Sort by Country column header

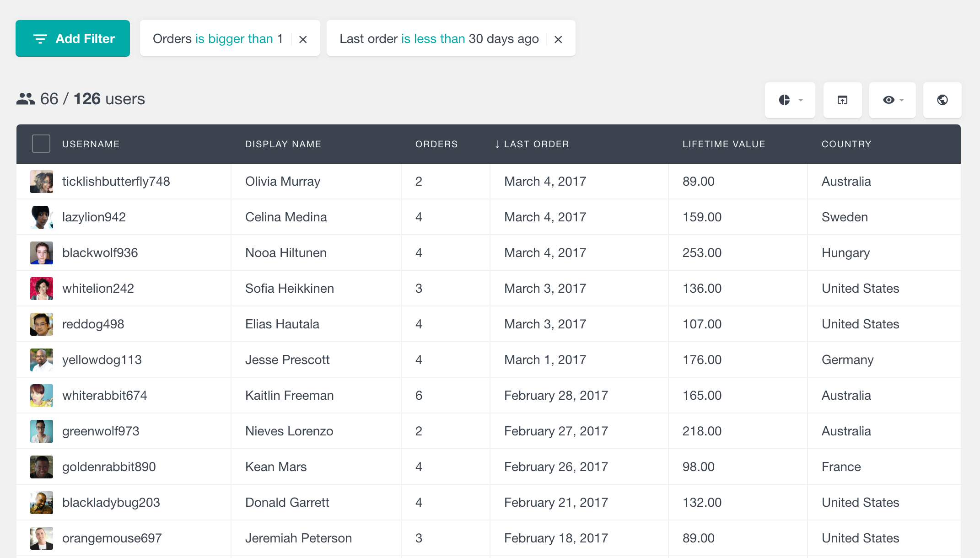(x=846, y=144)
